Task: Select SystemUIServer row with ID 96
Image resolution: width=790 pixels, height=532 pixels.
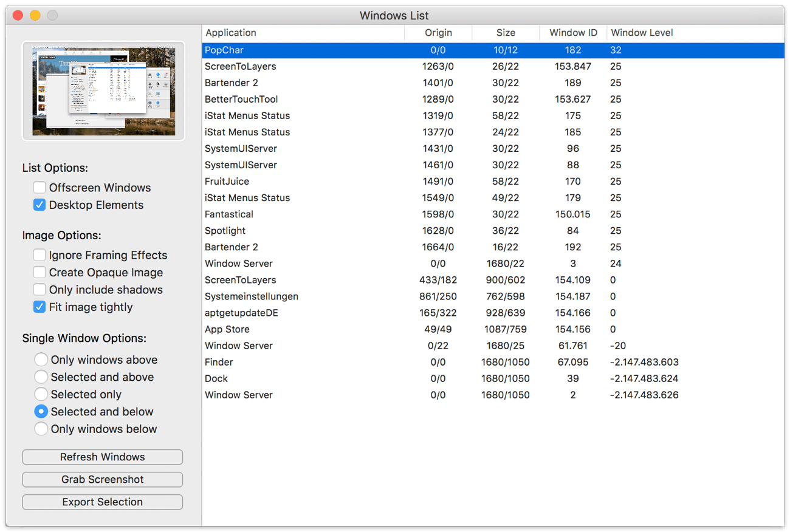Action: coord(493,148)
